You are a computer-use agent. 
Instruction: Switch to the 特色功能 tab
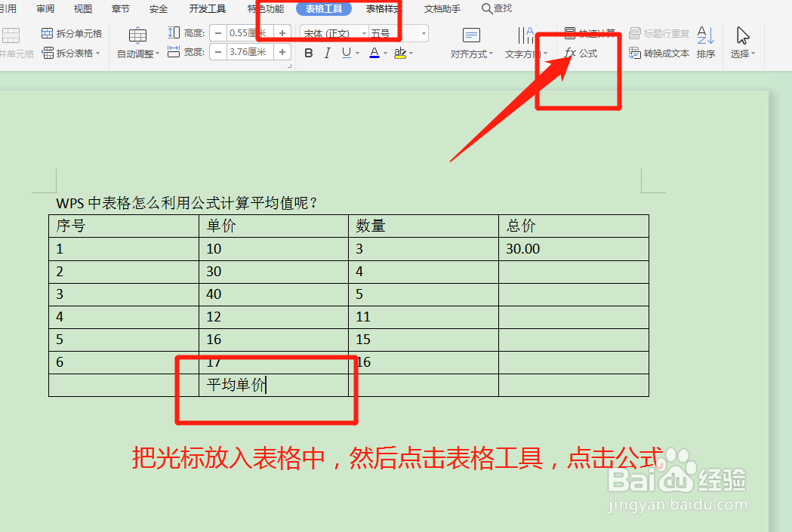266,8
